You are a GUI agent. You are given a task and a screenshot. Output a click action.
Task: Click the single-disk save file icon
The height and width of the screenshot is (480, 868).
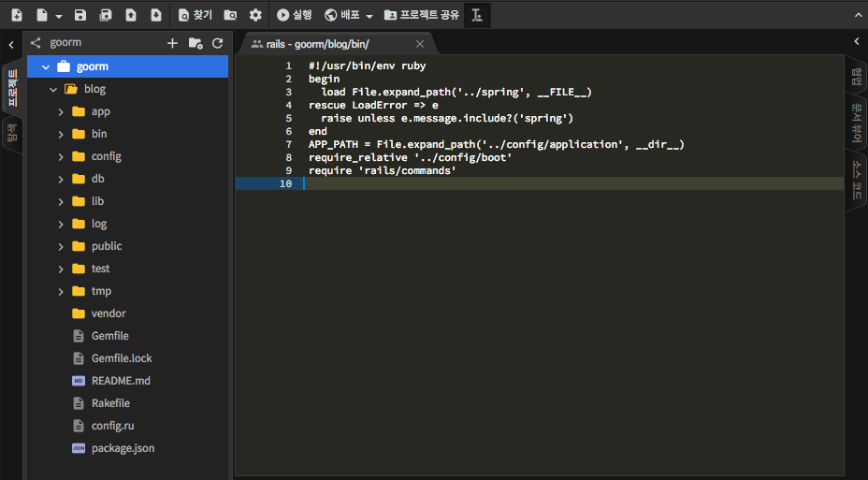80,15
